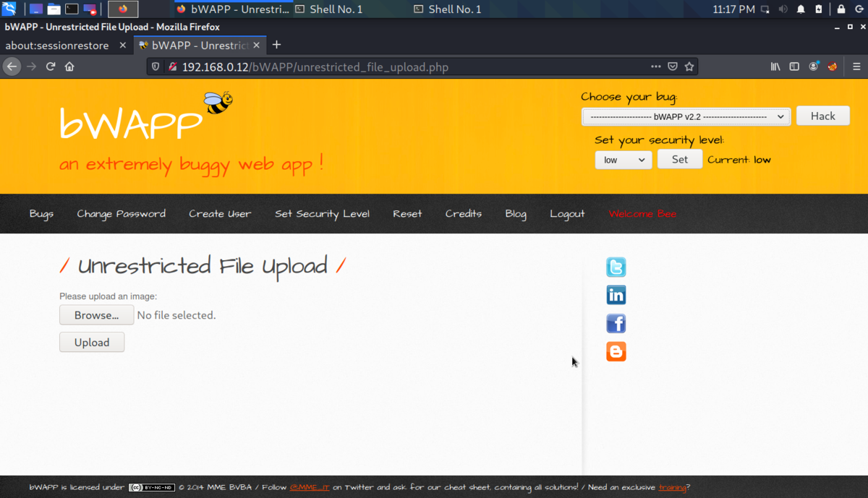Open the training link in footer
868x498 pixels.
[672, 487]
